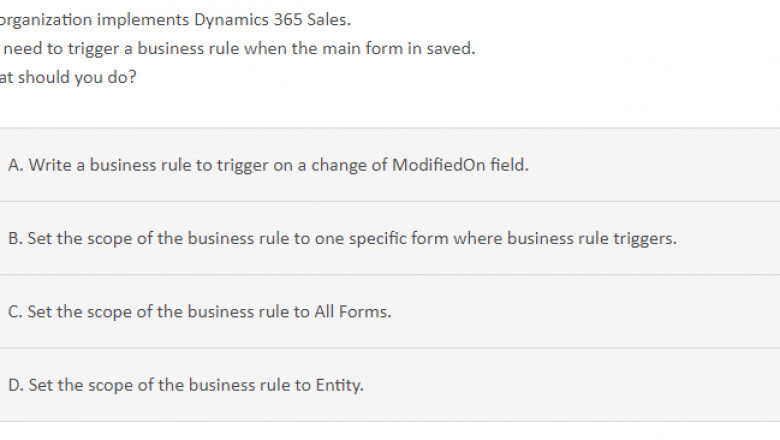The image size is (780, 440).
Task: Click the 'C.' letter label
Action: tap(16, 311)
